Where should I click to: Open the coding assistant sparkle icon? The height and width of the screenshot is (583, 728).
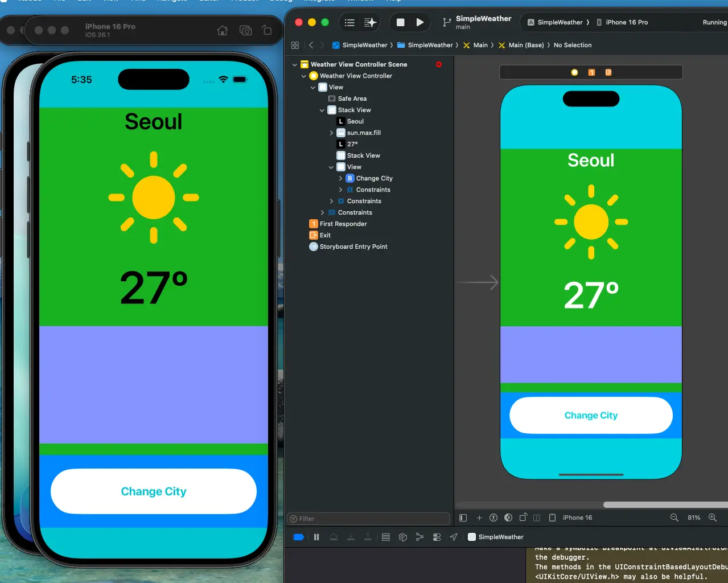[x=370, y=22]
